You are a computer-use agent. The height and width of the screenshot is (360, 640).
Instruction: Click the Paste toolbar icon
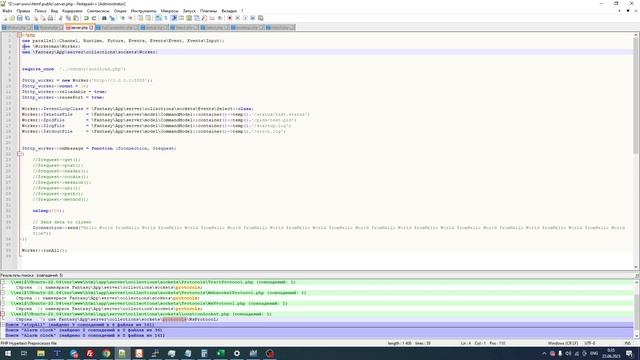pyautogui.click(x=76, y=18)
